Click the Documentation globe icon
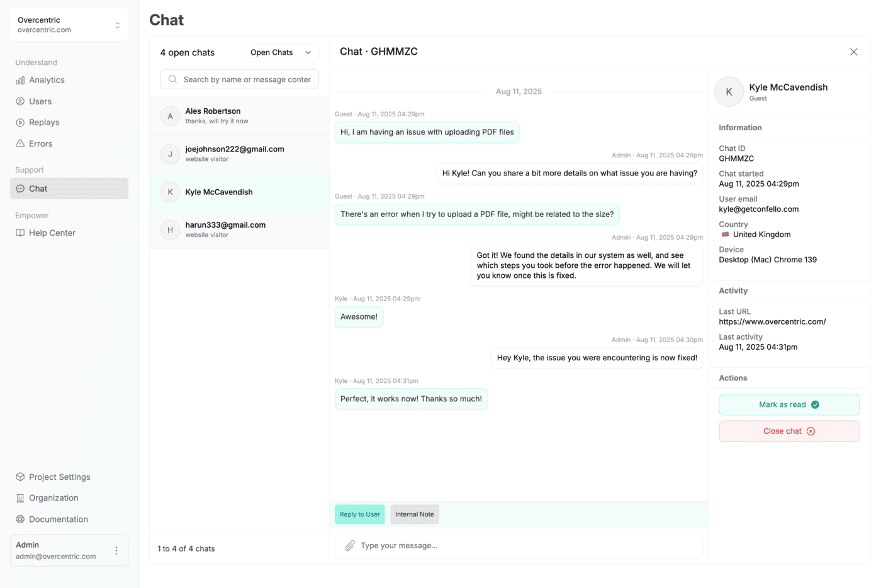The image size is (881, 588). coord(20,519)
